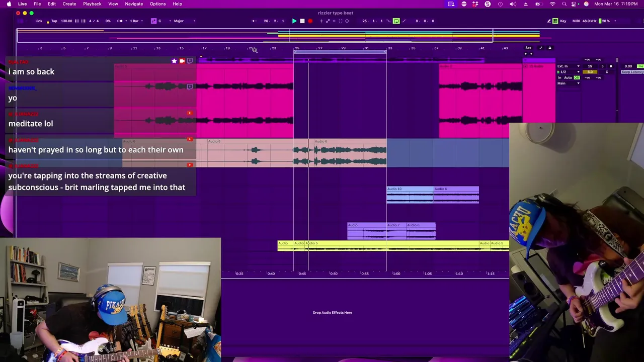Select the In monitor button
Image resolution: width=644 pixels, height=362 pixels.
(559, 77)
